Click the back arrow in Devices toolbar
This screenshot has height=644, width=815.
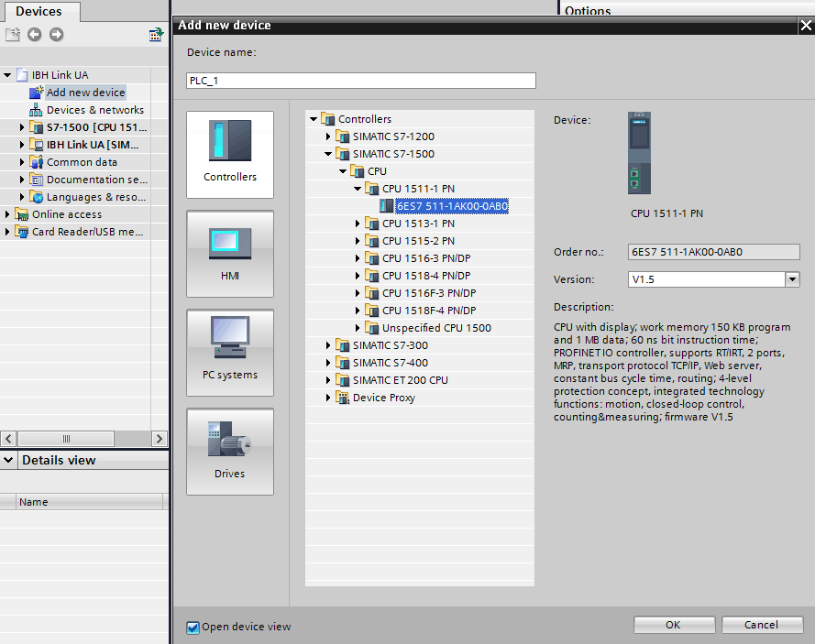click(x=35, y=35)
